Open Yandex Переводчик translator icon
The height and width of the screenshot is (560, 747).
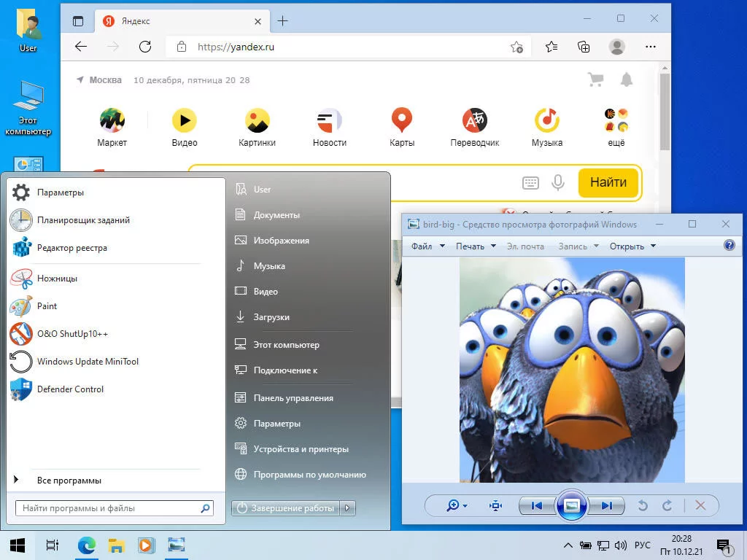(x=474, y=120)
